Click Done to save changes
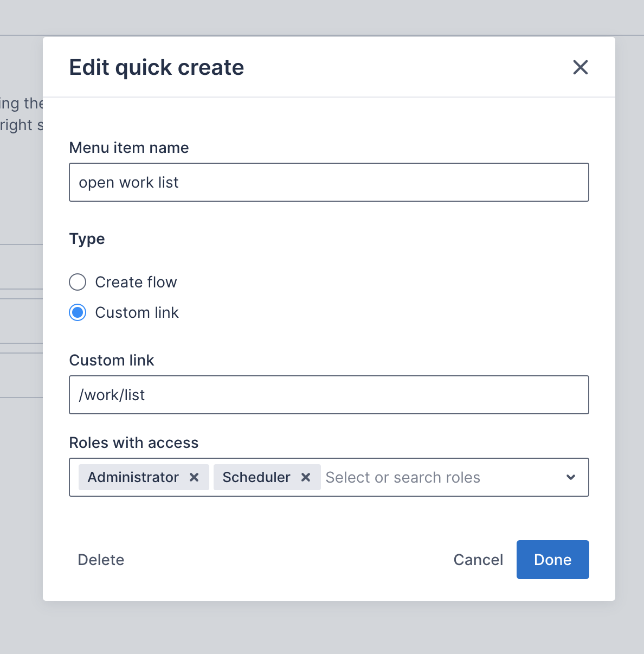 [x=552, y=560]
